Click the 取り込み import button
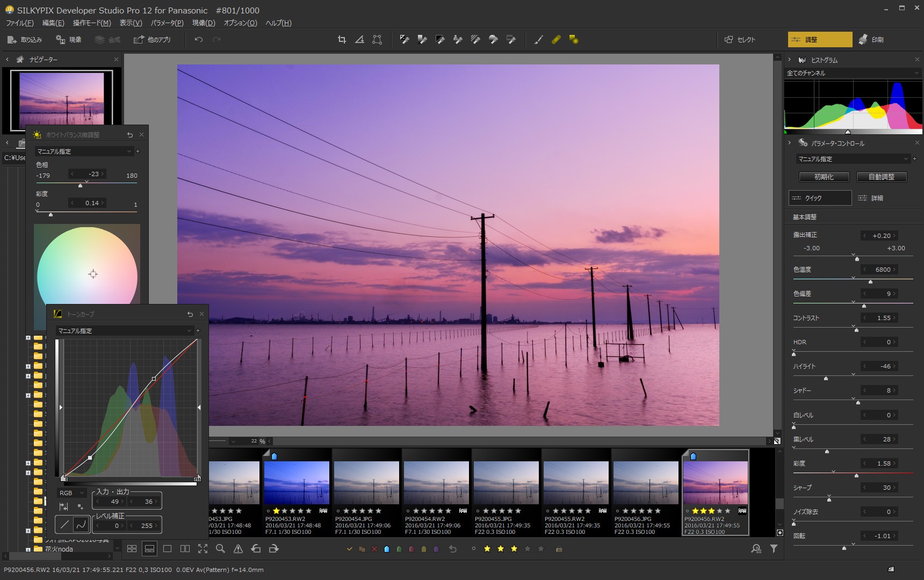Viewport: 924px width, 580px height. click(25, 40)
